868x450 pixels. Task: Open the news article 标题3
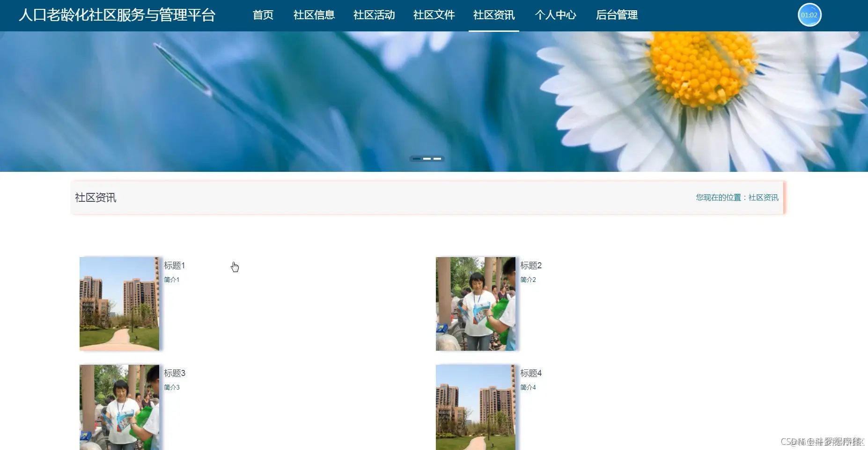point(174,373)
